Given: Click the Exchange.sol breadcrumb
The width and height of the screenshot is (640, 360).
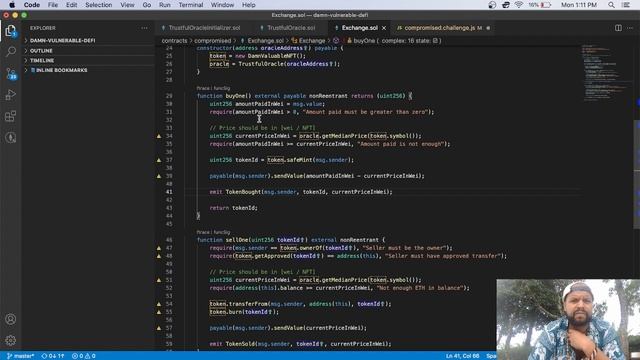Looking at the screenshot, I should 265,41.
